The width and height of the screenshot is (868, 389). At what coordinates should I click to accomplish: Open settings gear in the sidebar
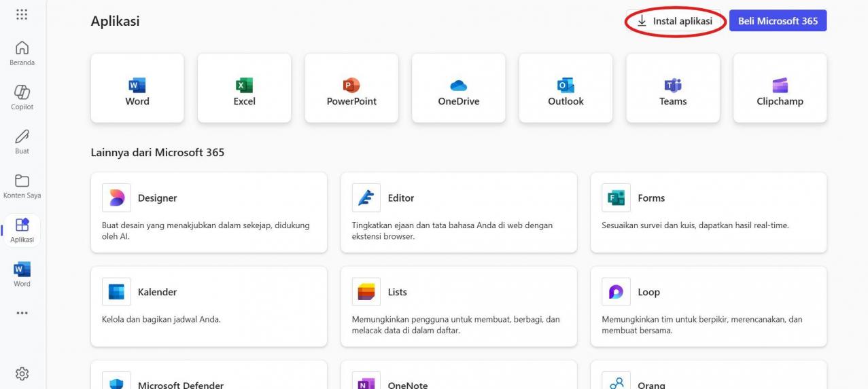coord(22,373)
